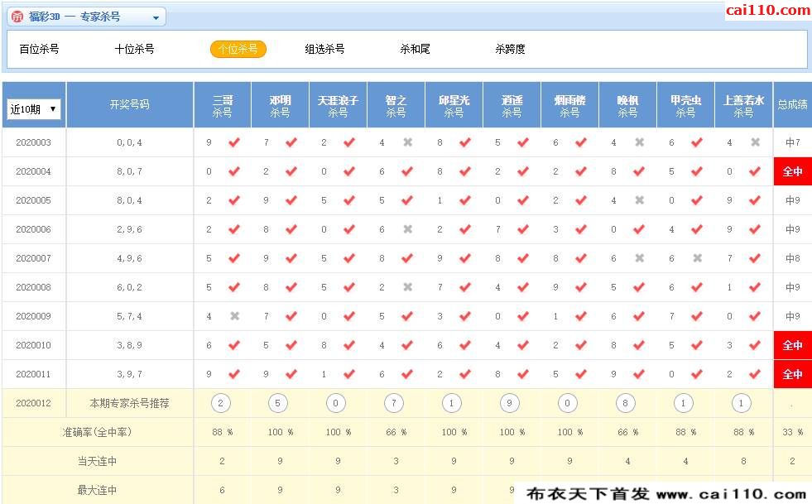Select issue number 2020003

34,142
